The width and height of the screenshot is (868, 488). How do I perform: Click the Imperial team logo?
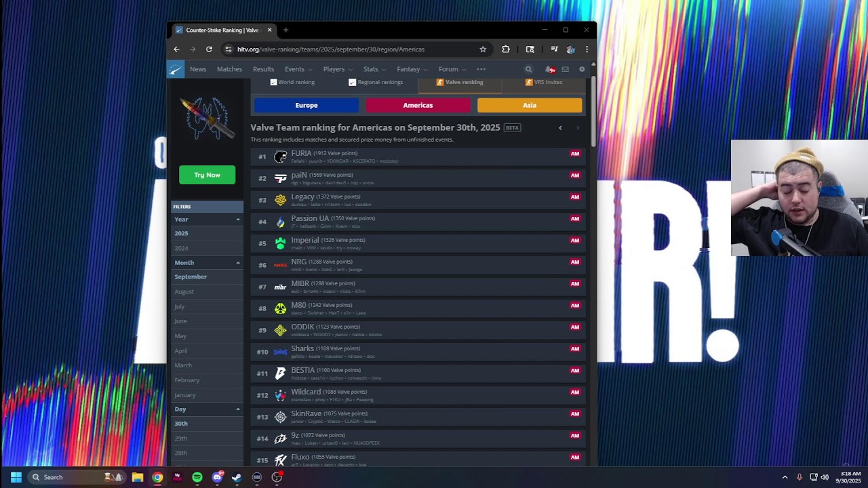point(281,243)
